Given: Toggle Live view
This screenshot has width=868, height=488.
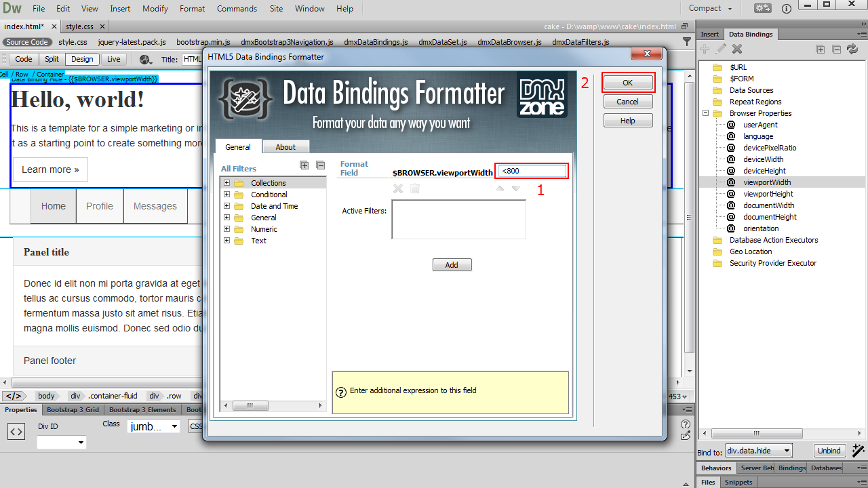Looking at the screenshot, I should click(x=114, y=59).
